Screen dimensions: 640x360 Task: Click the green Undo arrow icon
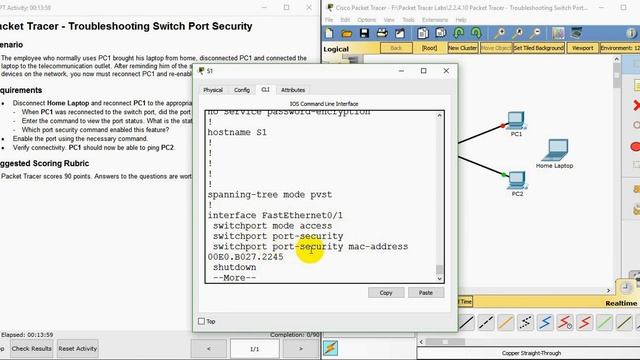pyautogui.click(x=459, y=33)
